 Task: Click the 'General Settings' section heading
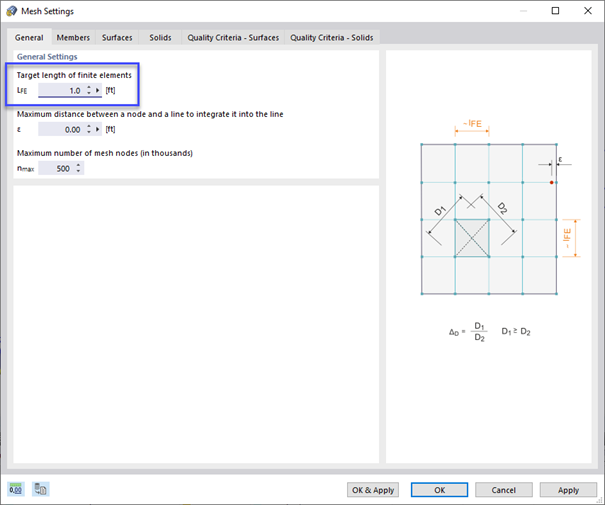point(47,57)
